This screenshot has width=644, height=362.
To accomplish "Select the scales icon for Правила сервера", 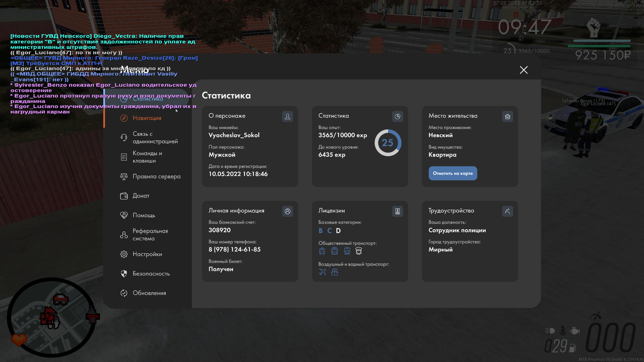I will (123, 176).
